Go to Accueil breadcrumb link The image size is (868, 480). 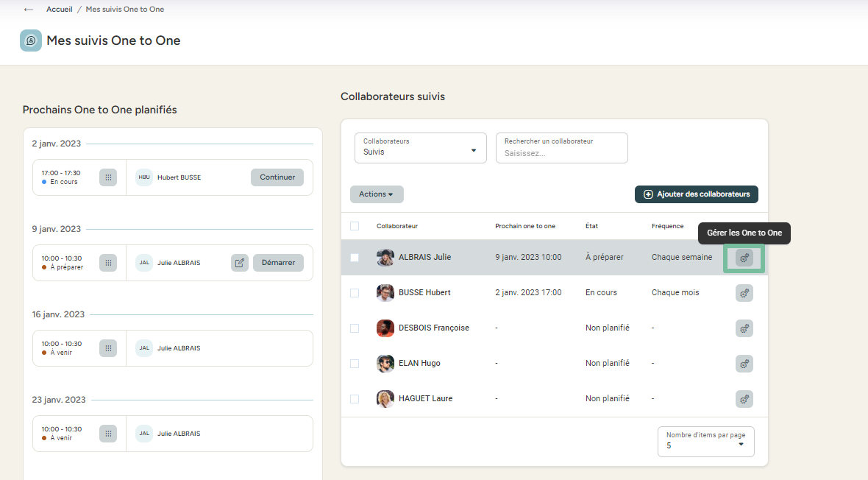click(60, 10)
